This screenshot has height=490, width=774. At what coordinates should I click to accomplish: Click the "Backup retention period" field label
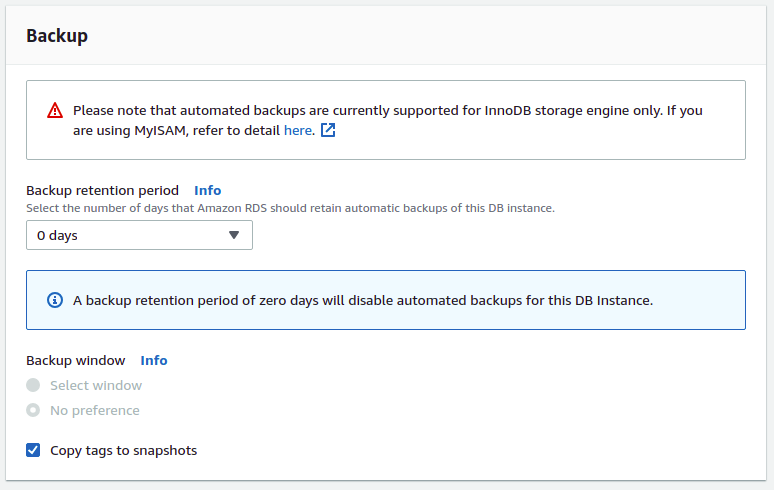[x=102, y=190]
